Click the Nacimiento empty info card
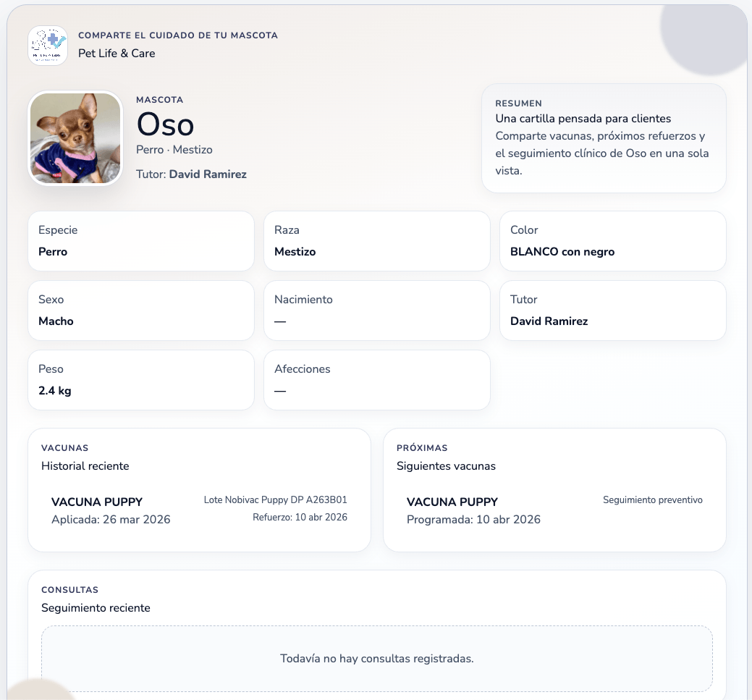 pyautogui.click(x=376, y=311)
